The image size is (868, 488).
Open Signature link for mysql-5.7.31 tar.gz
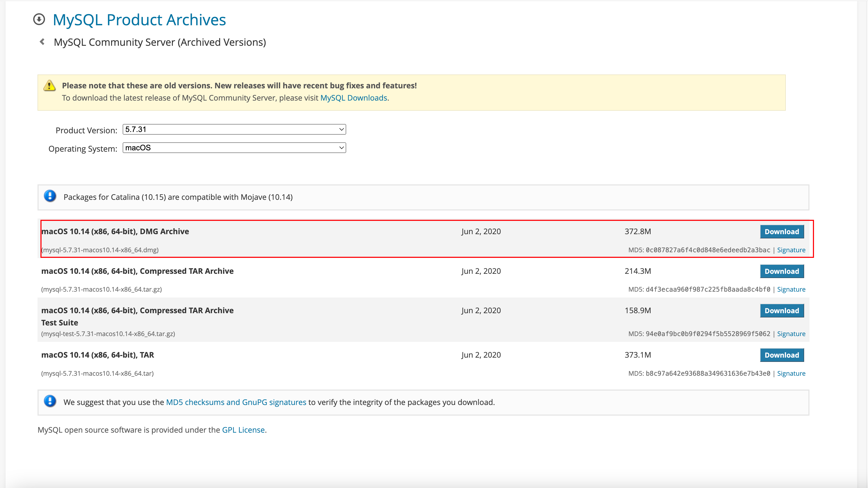point(791,289)
